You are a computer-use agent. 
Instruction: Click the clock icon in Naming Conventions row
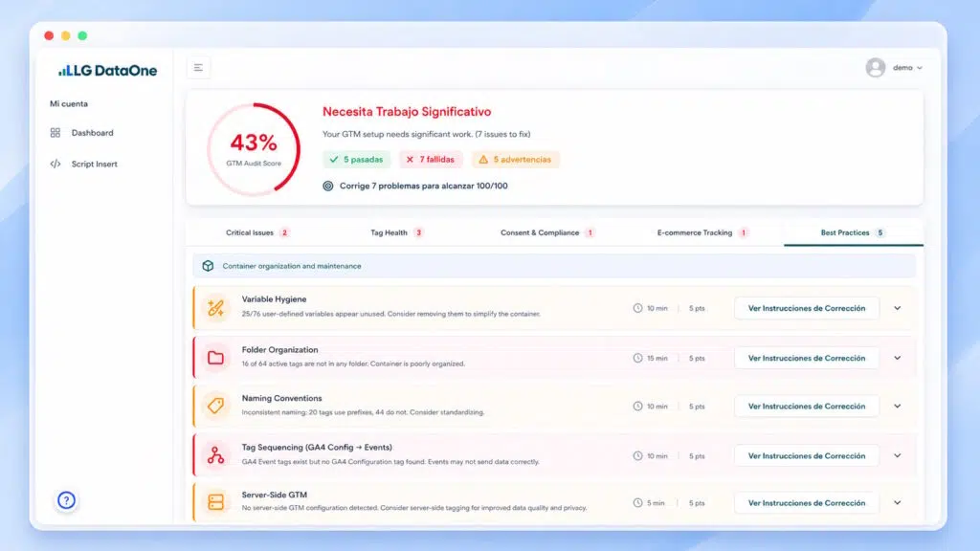click(x=637, y=406)
